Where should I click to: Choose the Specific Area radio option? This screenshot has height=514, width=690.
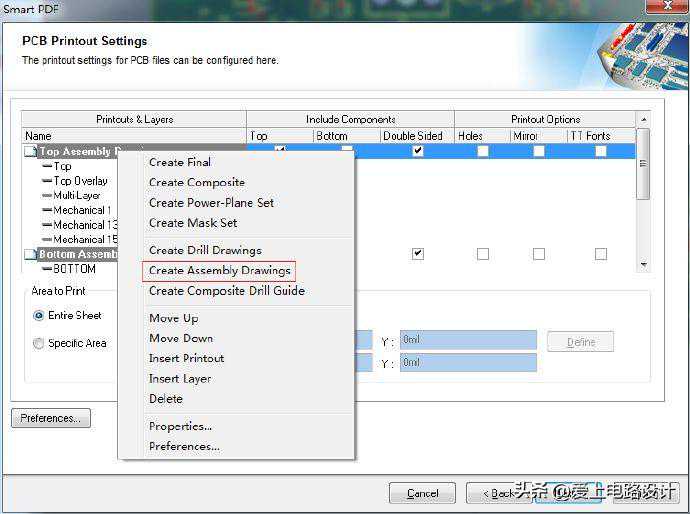point(39,343)
